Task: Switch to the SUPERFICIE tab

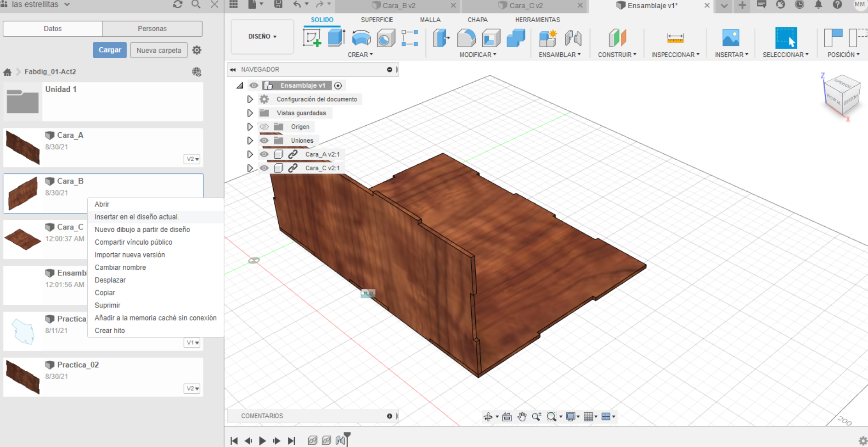Action: (377, 20)
